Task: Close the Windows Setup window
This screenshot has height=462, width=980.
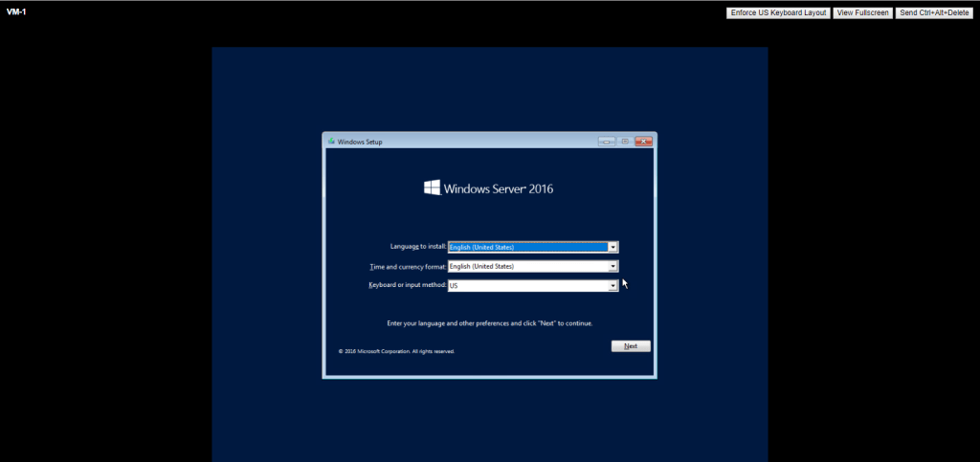Action: click(x=642, y=142)
